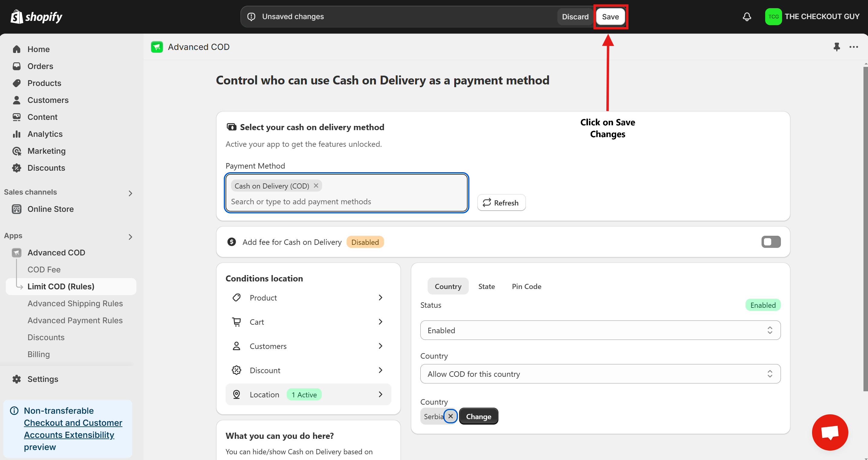Open the TCG store account avatar

[x=773, y=17]
